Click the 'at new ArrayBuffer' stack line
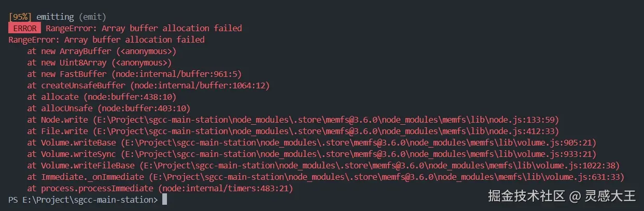 [102, 51]
